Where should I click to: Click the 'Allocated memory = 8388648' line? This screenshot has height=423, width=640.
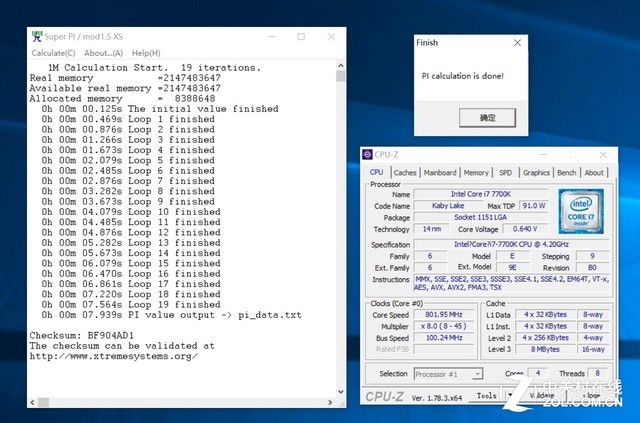tap(122, 99)
